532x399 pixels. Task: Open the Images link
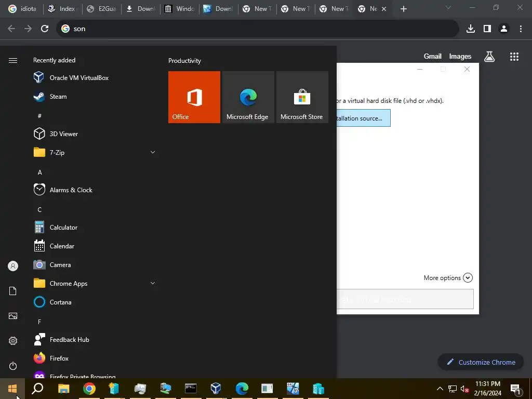460,56
